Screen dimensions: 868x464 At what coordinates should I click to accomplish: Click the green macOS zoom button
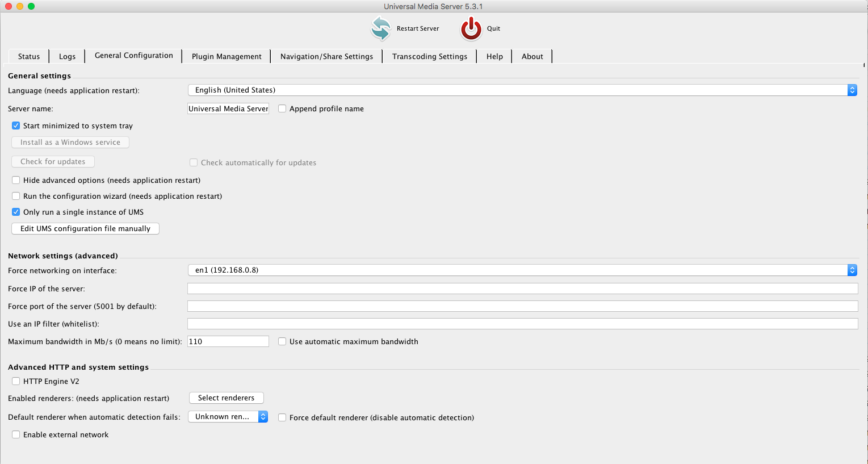coord(31,6)
